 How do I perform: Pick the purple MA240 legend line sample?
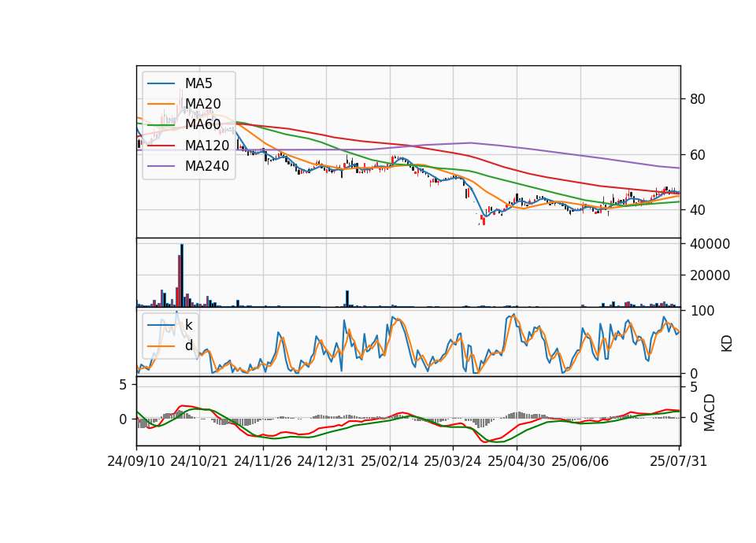[161, 166]
